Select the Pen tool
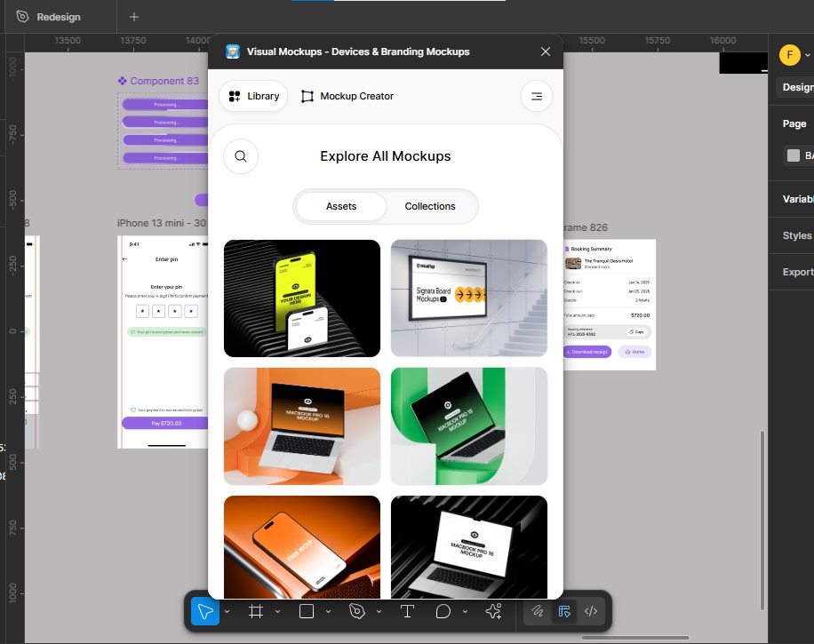 coord(357,611)
